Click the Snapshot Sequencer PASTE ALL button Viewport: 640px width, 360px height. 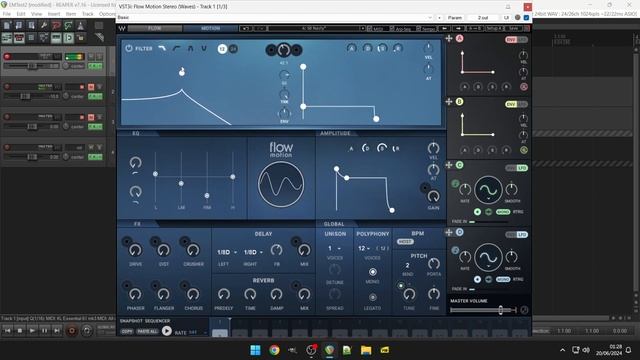(x=147, y=331)
